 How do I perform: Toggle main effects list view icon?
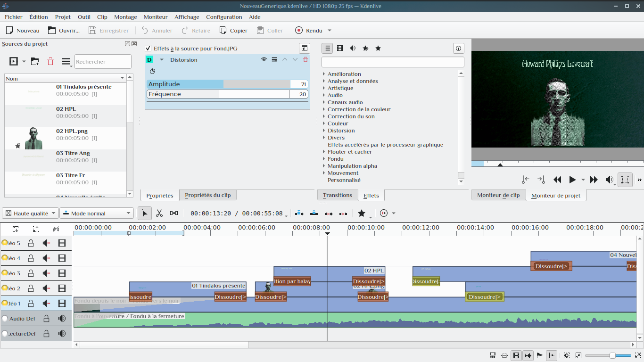click(x=327, y=48)
